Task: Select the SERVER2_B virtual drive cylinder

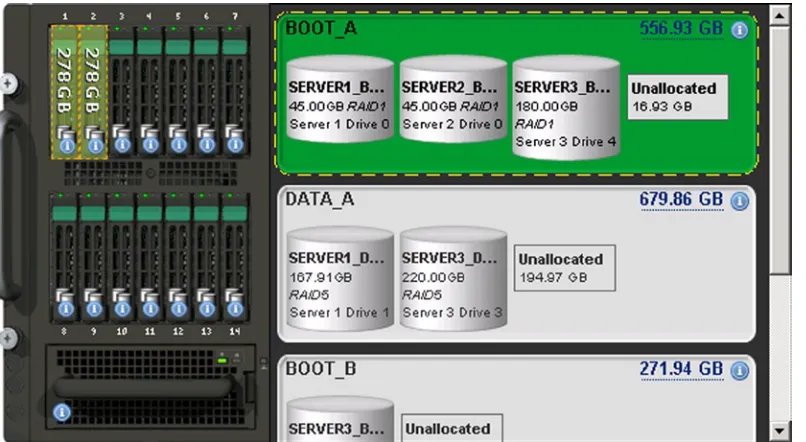Action: pyautogui.click(x=453, y=99)
